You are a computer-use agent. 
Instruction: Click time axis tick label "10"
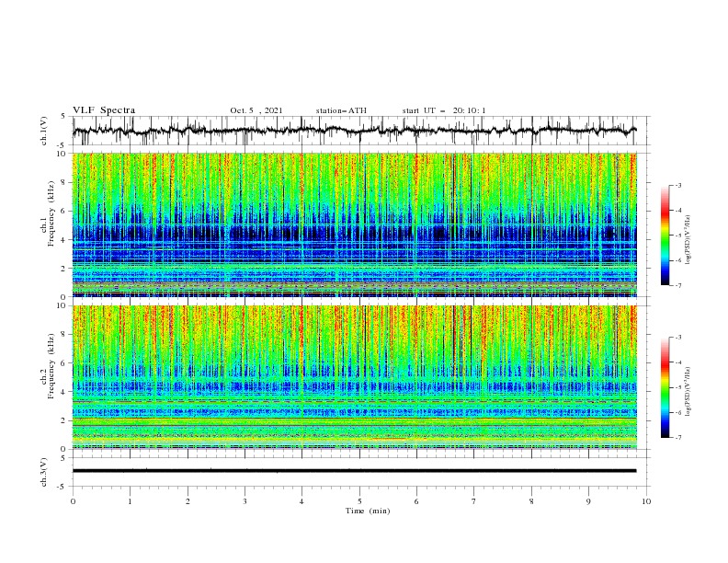point(646,501)
